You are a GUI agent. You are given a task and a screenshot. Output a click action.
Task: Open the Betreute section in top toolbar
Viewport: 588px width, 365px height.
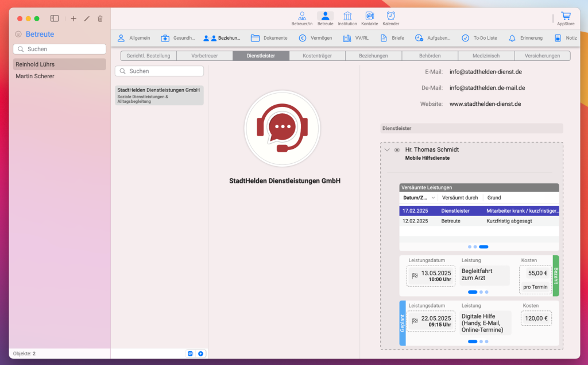[x=325, y=18]
